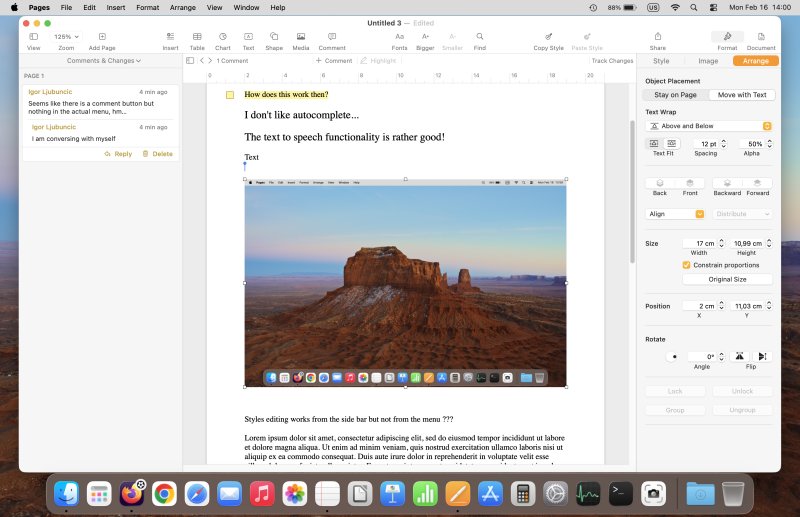
Task: Insert a Chart from the toolbar
Action: point(222,37)
